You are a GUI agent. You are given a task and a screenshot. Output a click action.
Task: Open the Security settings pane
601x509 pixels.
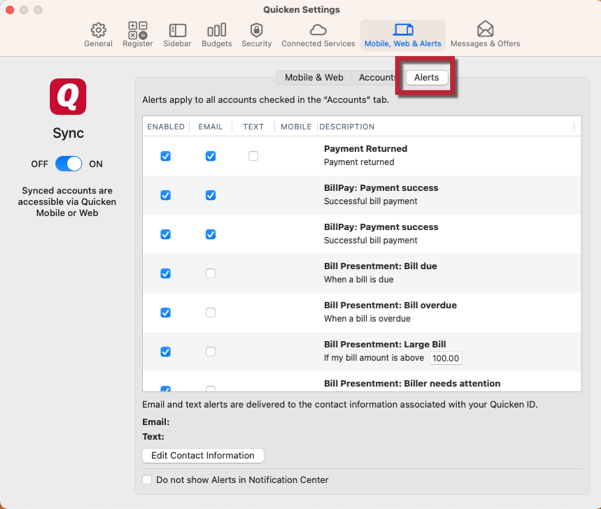(x=256, y=35)
